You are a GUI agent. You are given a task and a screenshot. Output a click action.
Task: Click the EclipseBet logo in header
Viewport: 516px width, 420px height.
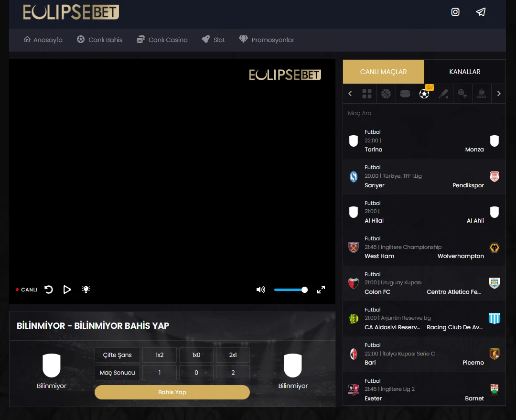[x=71, y=12]
